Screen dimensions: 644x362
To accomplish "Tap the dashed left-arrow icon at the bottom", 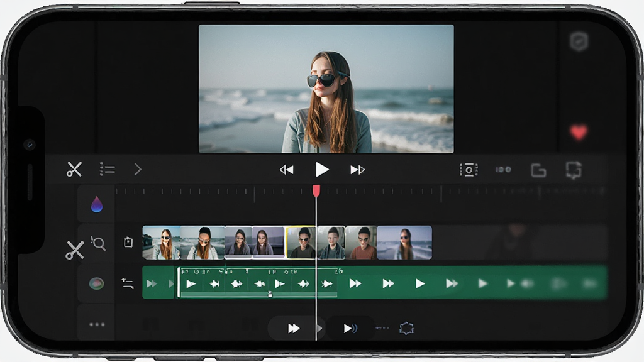I will [382, 327].
